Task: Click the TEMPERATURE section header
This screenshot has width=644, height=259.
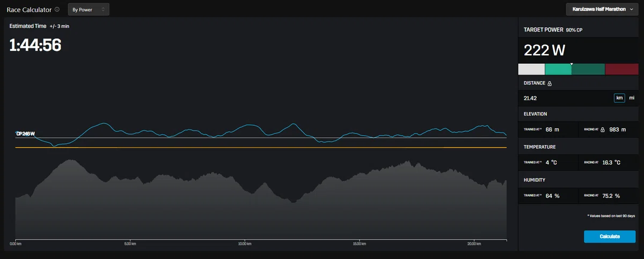Action: click(x=540, y=147)
